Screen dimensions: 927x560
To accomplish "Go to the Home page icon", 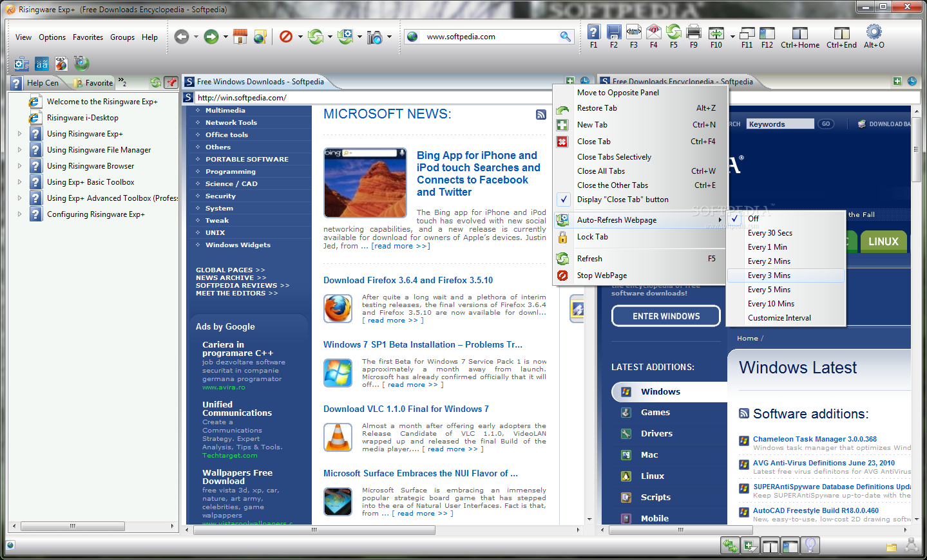I will pyautogui.click(x=240, y=37).
